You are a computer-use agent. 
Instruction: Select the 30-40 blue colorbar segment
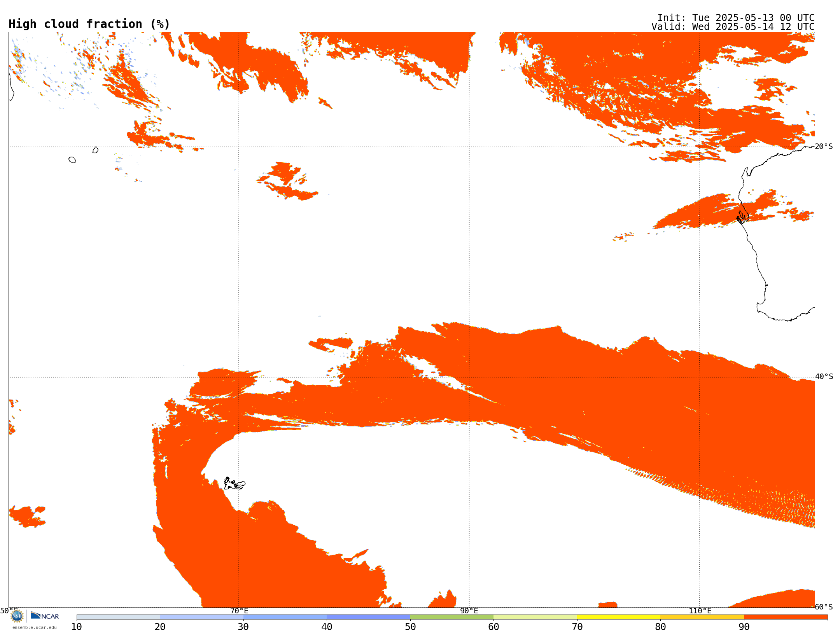(x=285, y=617)
